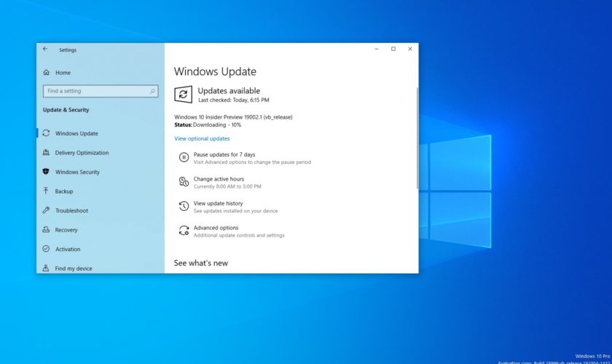The height and width of the screenshot is (364, 612).
Task: Maximize the Settings window
Action: point(393,49)
